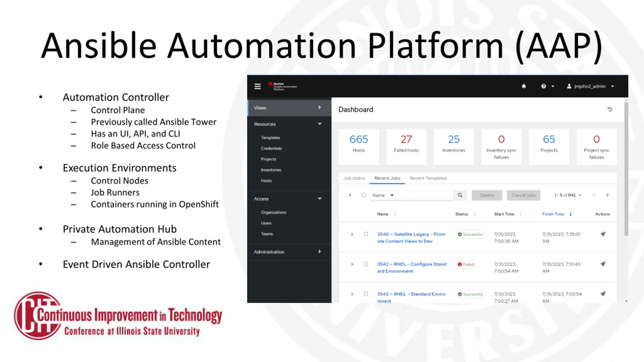The height and width of the screenshot is (362, 644).
Task: Go to next jobs page arrow
Action: [x=608, y=195]
